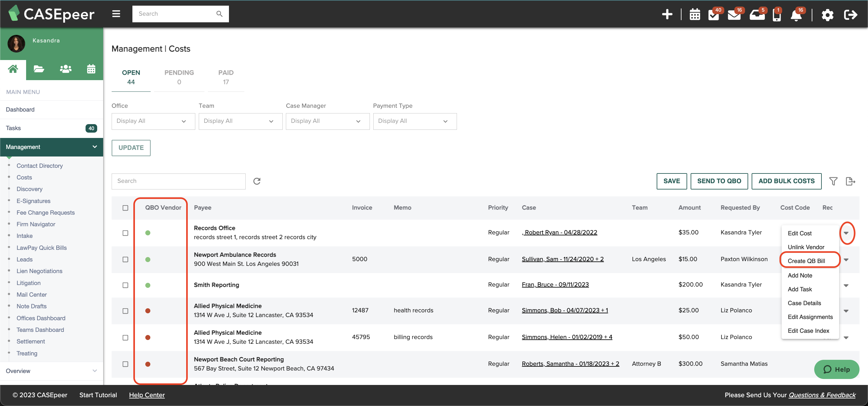The height and width of the screenshot is (406, 868).
Task: Open action arrow for Allied 12487 row
Action: click(x=846, y=311)
